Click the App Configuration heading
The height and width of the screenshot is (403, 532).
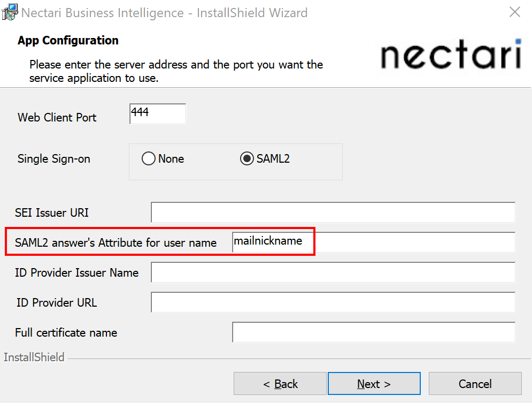tap(67, 40)
